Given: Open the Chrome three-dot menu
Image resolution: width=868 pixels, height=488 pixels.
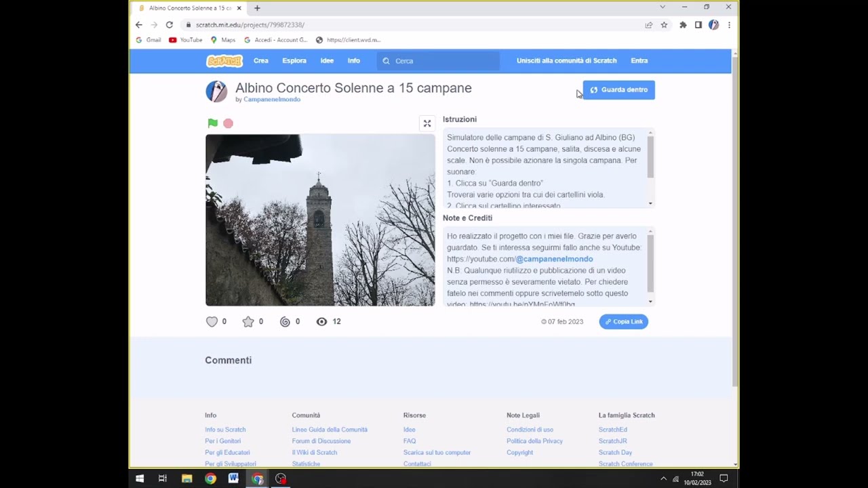Looking at the screenshot, I should coord(729,25).
